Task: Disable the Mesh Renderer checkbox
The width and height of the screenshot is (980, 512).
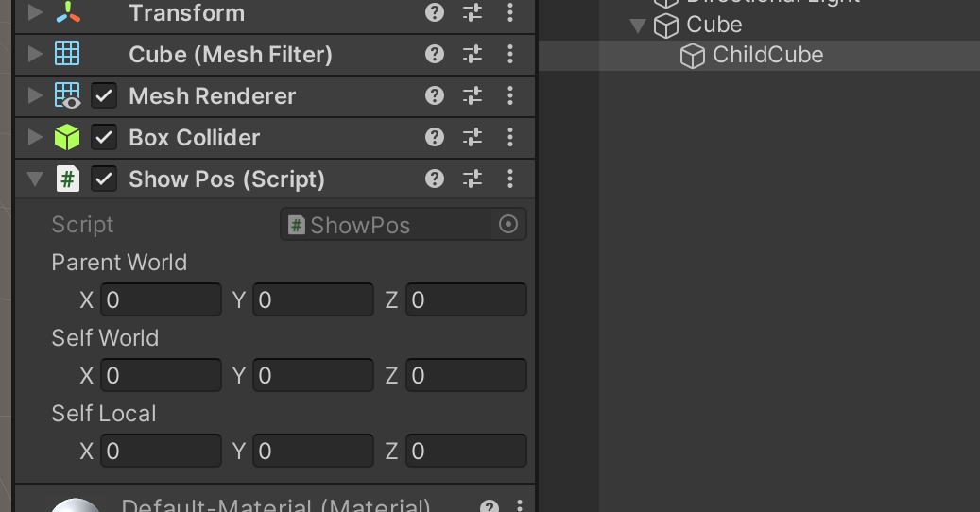Action: [x=104, y=95]
